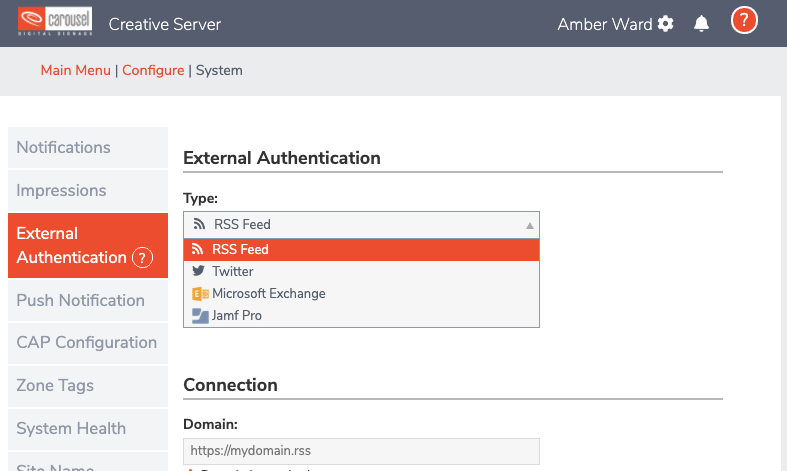Open CAP Configuration section

[87, 342]
